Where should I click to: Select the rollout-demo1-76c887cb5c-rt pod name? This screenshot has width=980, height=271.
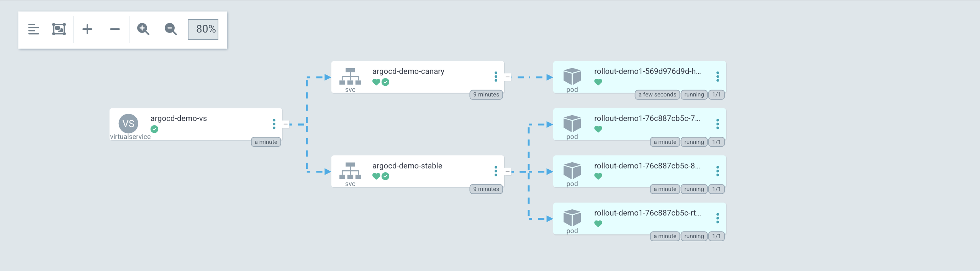(x=647, y=213)
